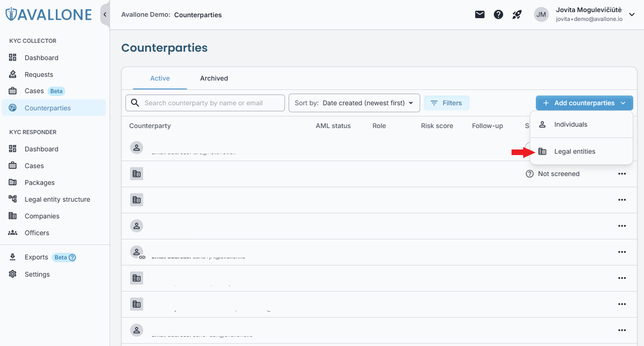Click the Role column header

point(379,126)
